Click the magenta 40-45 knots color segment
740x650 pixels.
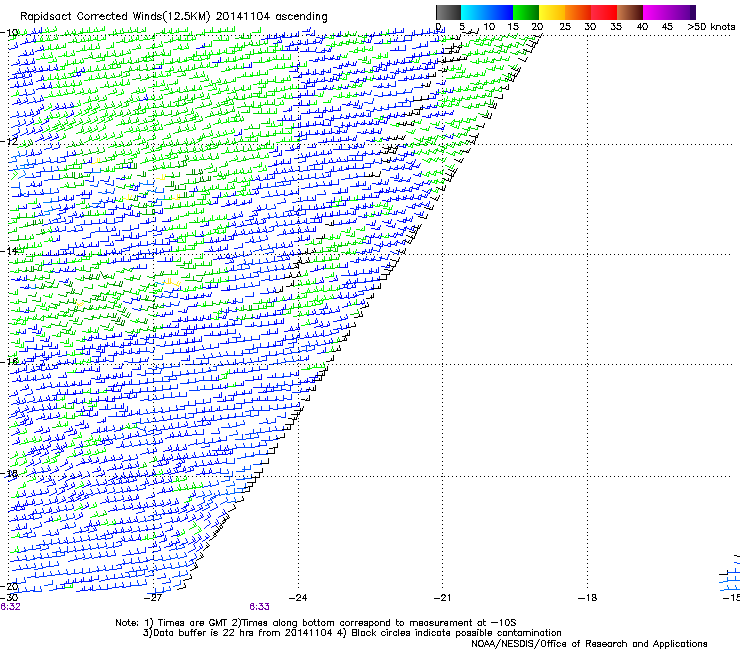(x=656, y=12)
